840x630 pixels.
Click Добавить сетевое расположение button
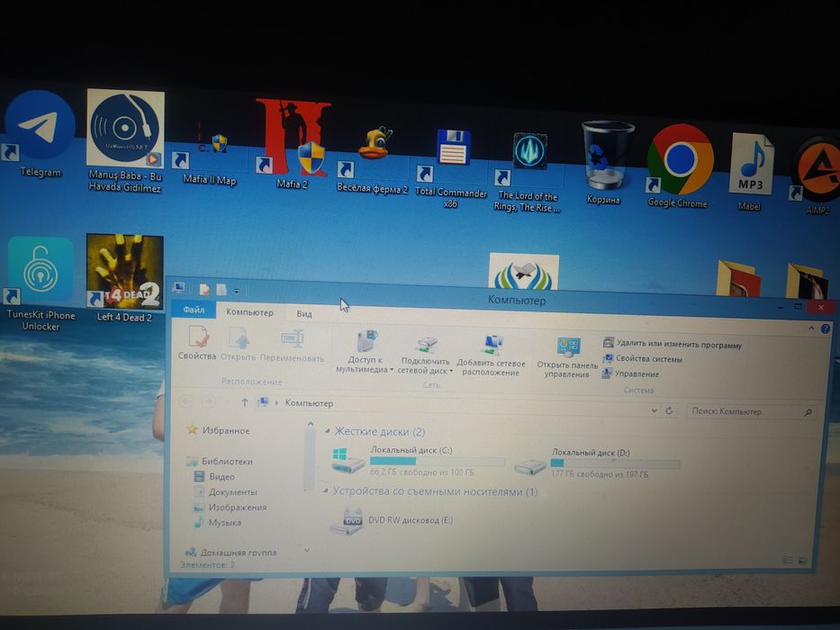point(492,355)
